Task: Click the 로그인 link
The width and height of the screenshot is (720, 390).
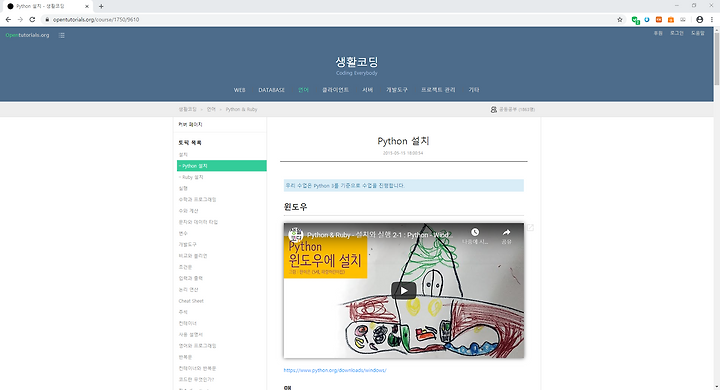Action: tap(676, 33)
